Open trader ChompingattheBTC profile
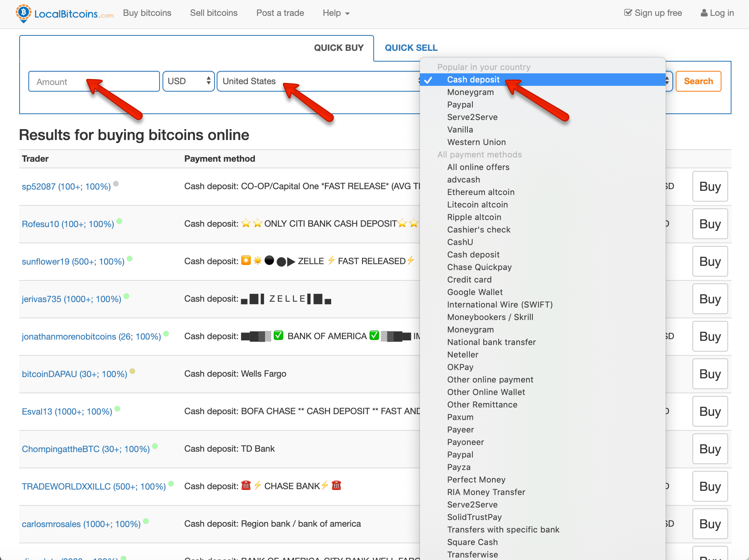 [85, 449]
